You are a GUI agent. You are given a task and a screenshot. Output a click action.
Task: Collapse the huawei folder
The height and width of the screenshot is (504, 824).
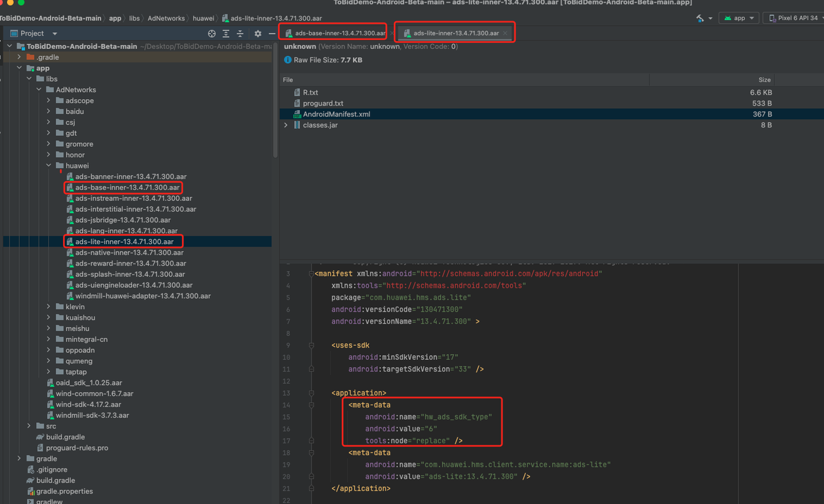[49, 165]
